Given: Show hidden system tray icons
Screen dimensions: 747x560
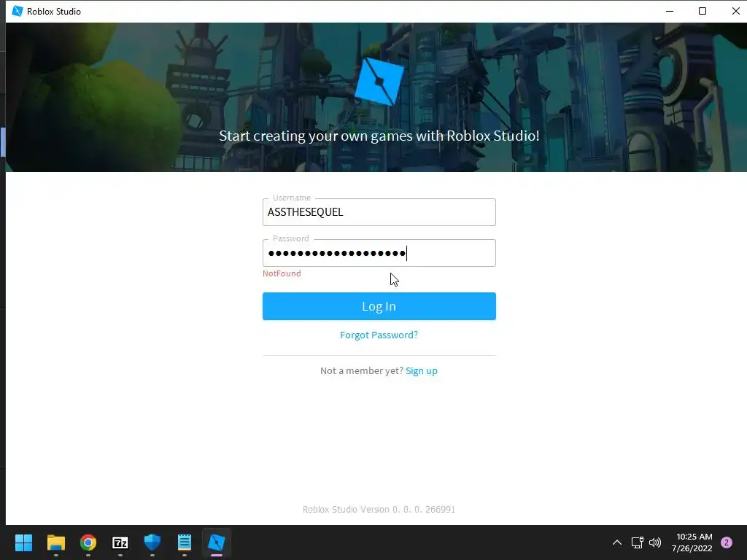Looking at the screenshot, I should tap(617, 542).
